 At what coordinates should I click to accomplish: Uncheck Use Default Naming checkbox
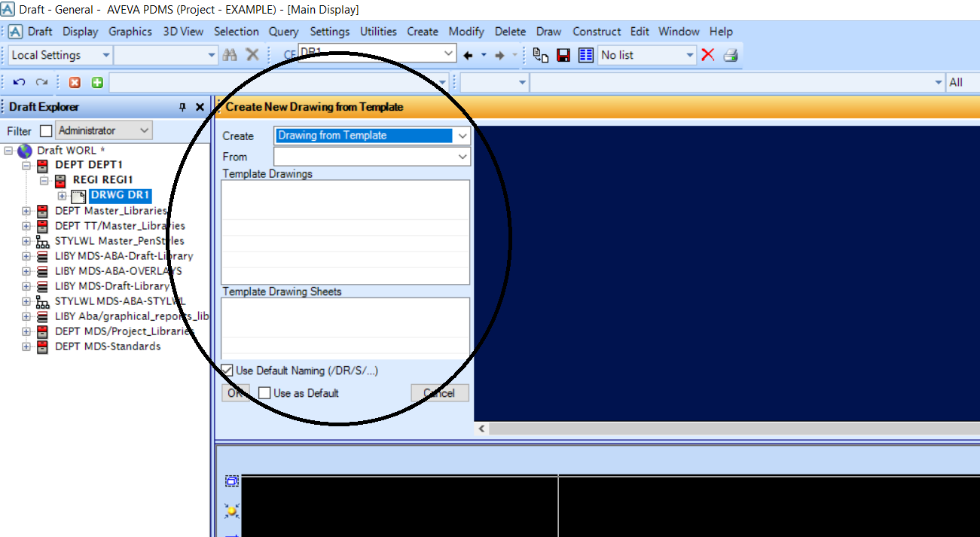[227, 371]
